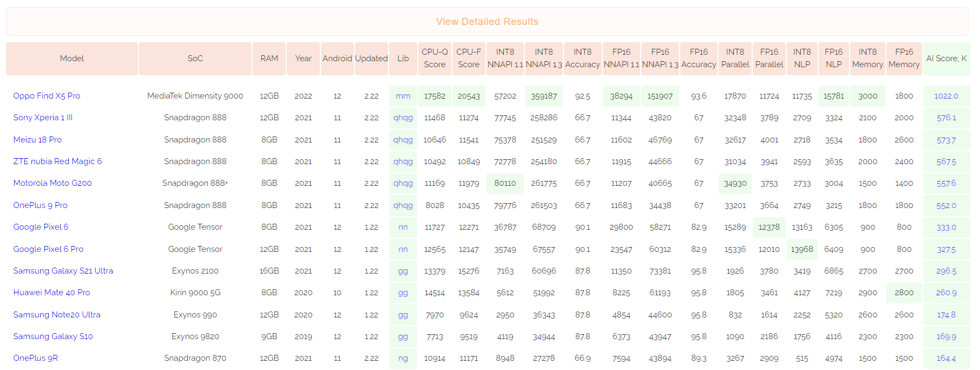Open the Google Pixel 6 Pro link

(x=48, y=249)
